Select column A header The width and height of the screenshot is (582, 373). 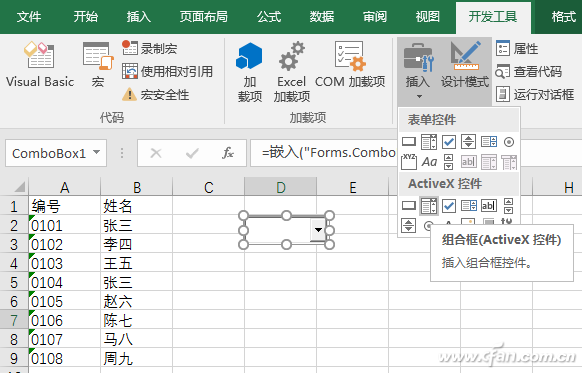click(65, 187)
